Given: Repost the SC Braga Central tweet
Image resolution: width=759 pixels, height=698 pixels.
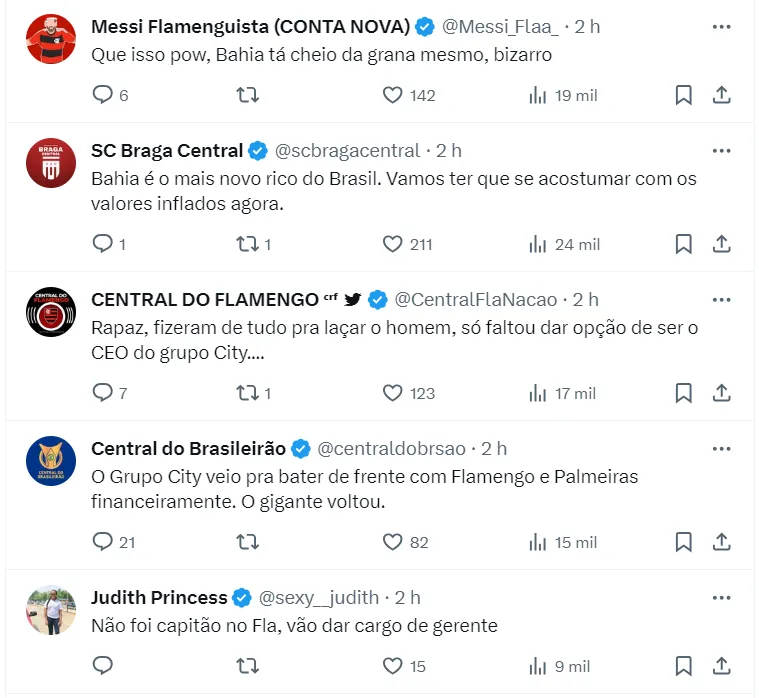Looking at the screenshot, I should click(247, 244).
